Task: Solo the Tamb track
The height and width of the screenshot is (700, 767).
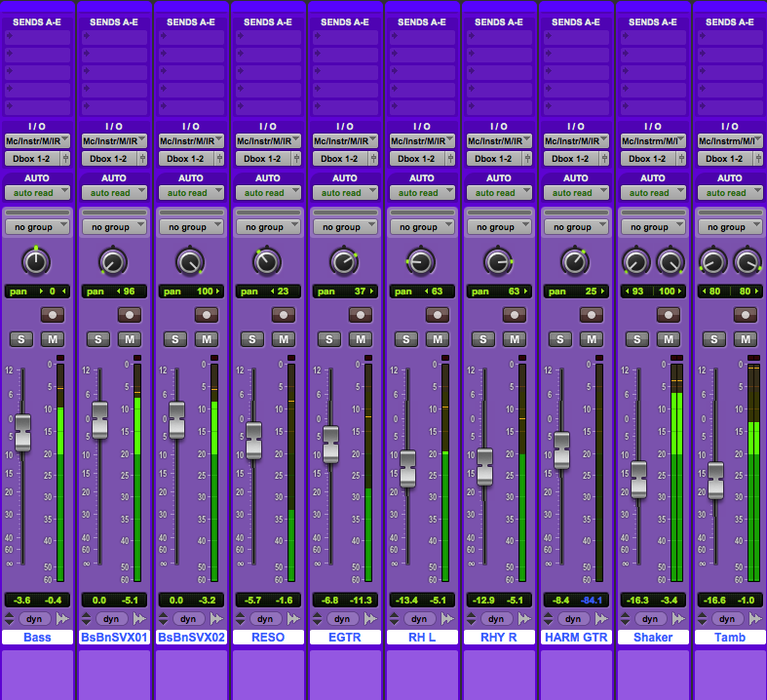Action: point(714,339)
